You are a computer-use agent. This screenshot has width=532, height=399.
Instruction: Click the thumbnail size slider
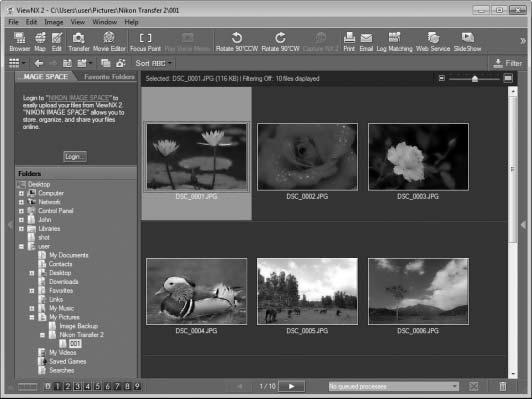(x=475, y=79)
